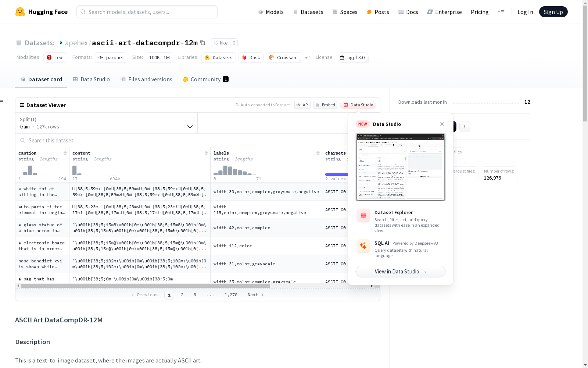Click the Croissant library tag

pos(284,57)
